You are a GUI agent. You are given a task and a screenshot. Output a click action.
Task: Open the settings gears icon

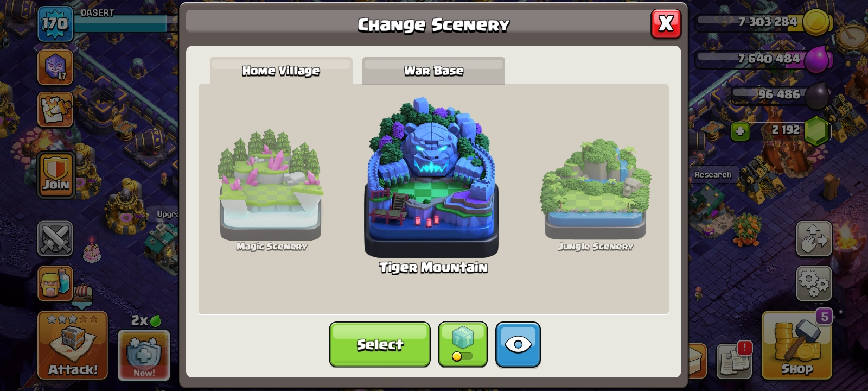(x=814, y=283)
